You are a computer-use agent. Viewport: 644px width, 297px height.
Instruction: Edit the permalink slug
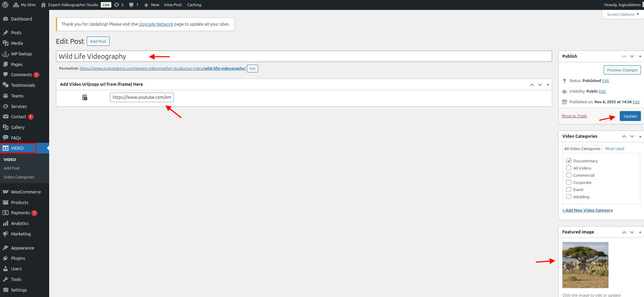click(x=252, y=68)
